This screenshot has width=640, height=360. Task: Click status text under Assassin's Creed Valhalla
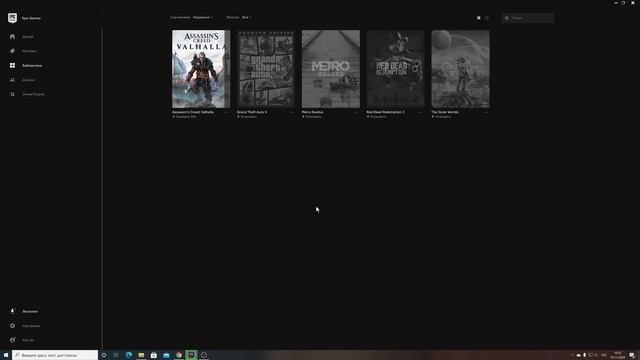(x=184, y=117)
